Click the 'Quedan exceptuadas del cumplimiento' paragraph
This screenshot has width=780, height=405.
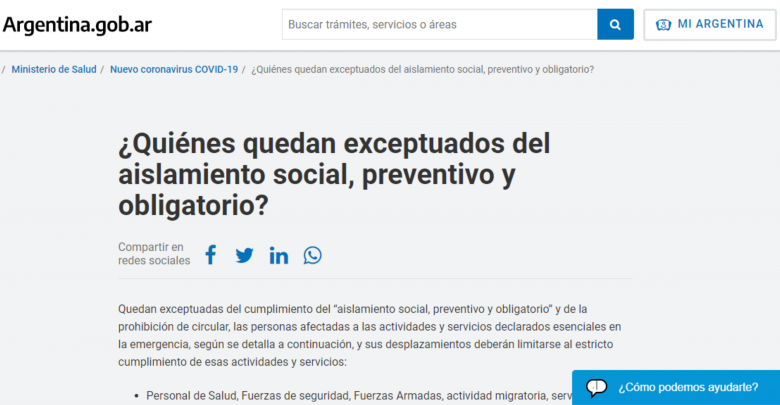click(x=369, y=334)
